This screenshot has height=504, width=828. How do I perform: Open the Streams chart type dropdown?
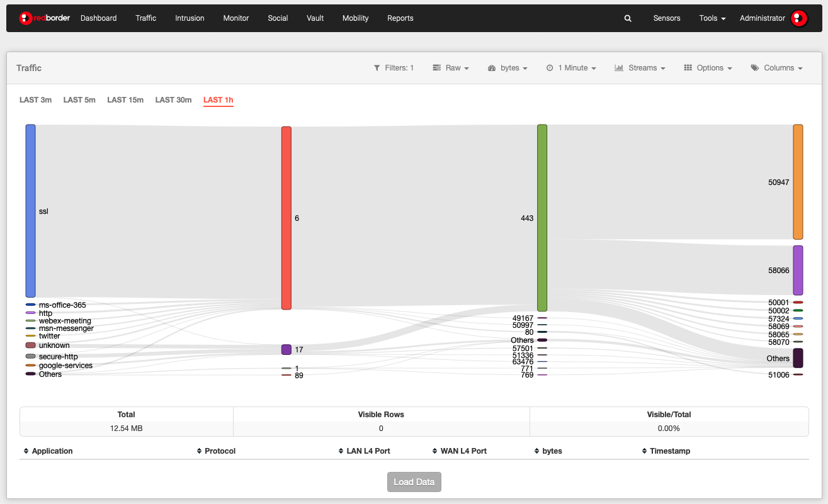640,68
